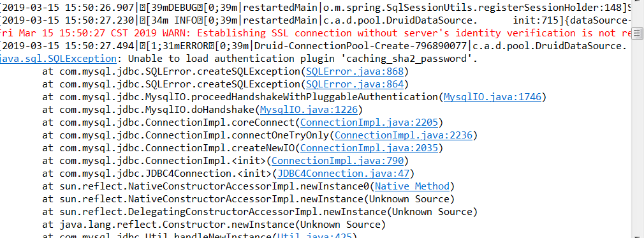Click 'caching_sha2_password' error text
Image resolution: width=644 pixels, height=238 pixels.
tap(407, 59)
